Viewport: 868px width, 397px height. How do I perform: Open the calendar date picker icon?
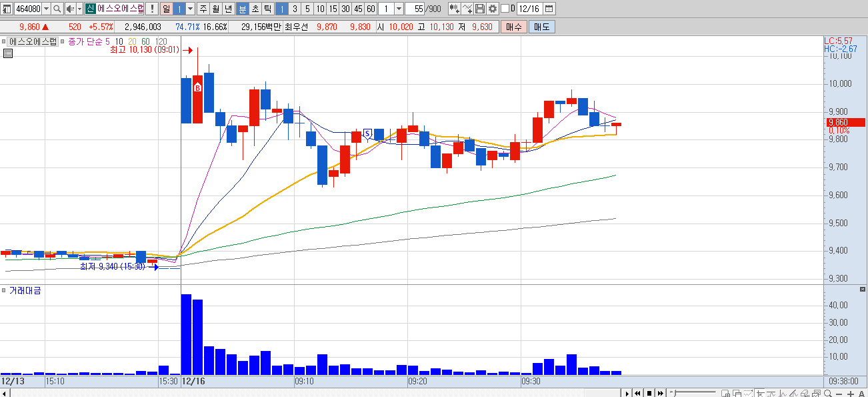(x=549, y=9)
